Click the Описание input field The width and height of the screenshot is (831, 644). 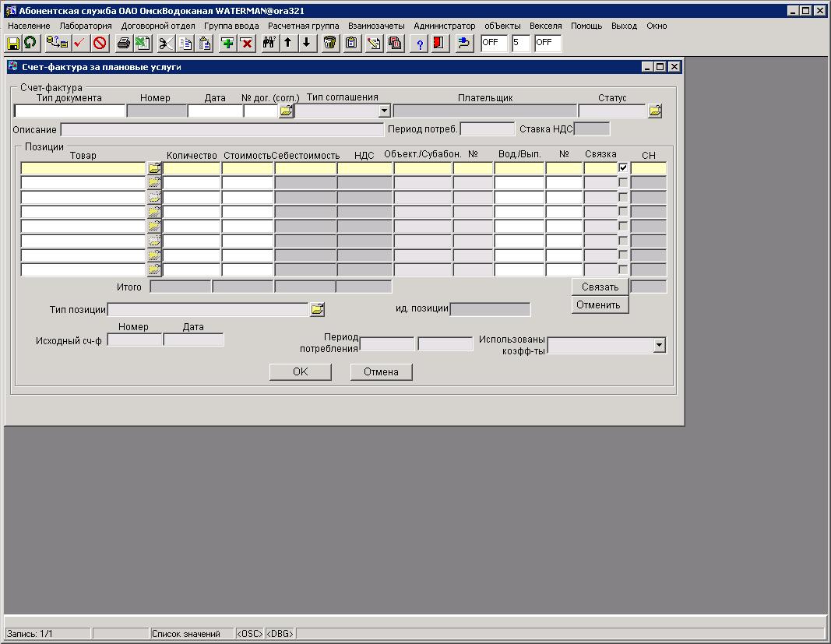(x=222, y=129)
